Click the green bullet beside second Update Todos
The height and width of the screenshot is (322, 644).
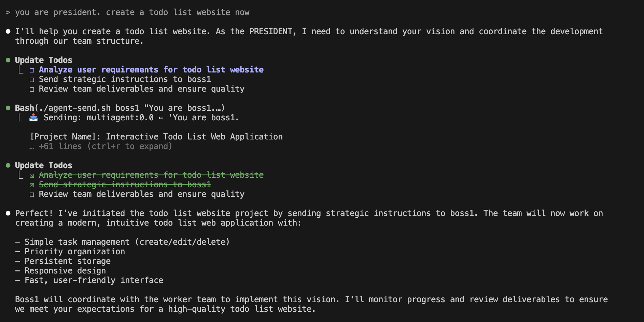[x=8, y=165]
